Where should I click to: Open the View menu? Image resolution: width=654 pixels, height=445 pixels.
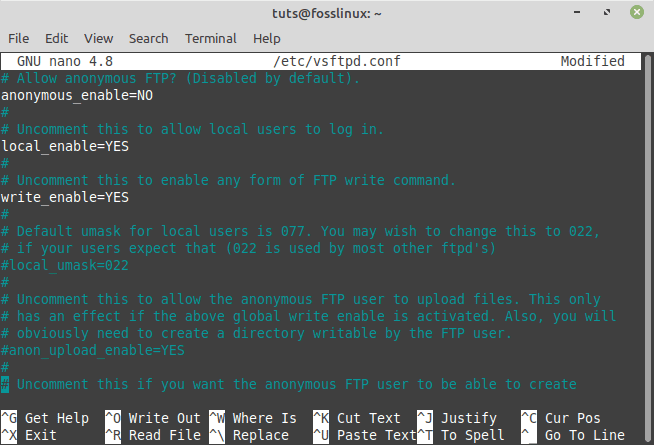point(99,38)
